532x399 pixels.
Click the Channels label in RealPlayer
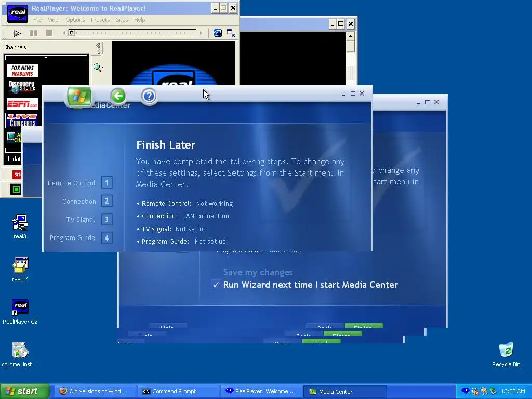[x=15, y=47]
